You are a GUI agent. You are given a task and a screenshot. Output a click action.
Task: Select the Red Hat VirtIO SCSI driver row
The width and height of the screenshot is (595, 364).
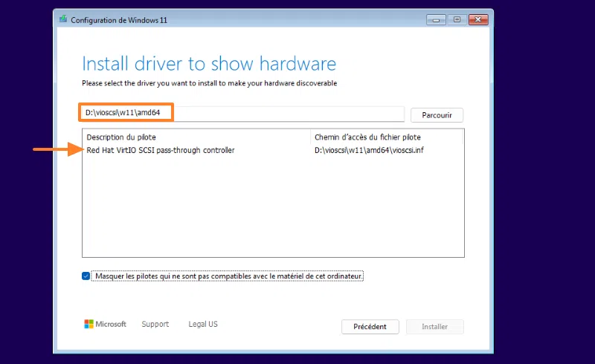[x=273, y=150]
